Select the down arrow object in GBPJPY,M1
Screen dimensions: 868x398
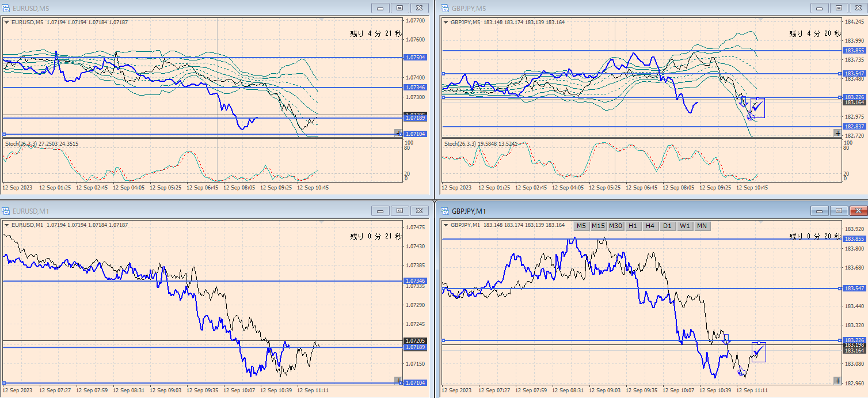coord(726,339)
